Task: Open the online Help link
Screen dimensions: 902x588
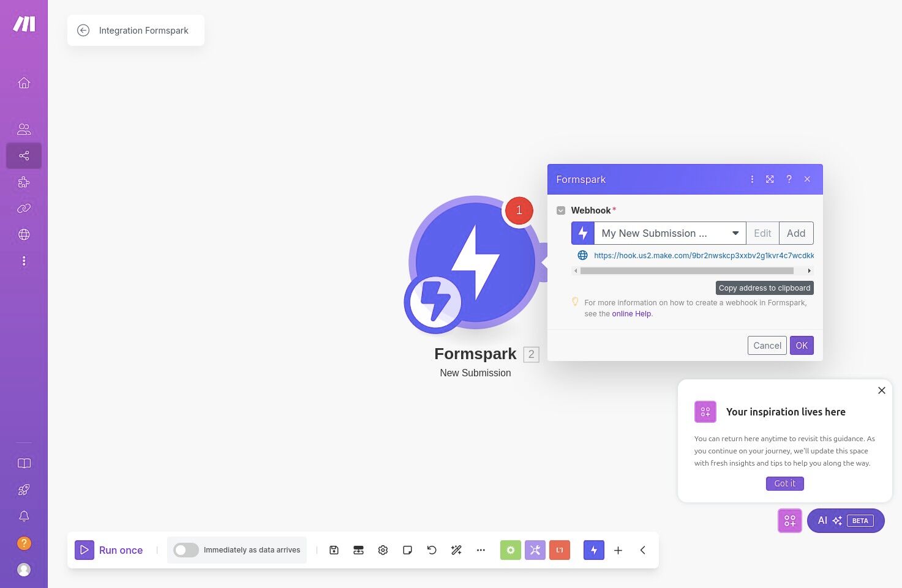Action: click(631, 314)
